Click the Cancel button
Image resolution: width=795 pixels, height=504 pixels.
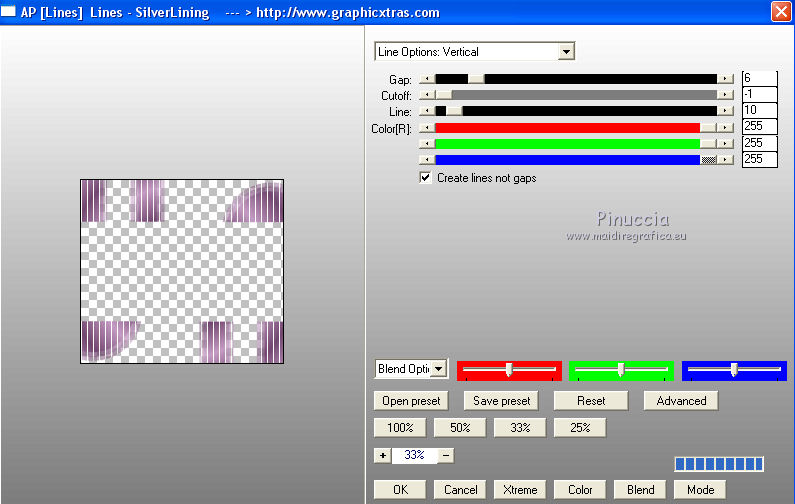(460, 490)
